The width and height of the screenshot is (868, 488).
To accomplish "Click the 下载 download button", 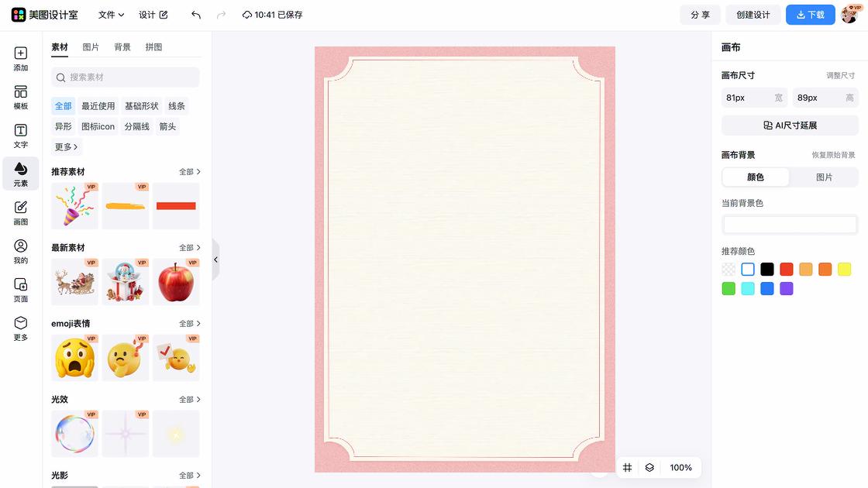I will 810,14.
